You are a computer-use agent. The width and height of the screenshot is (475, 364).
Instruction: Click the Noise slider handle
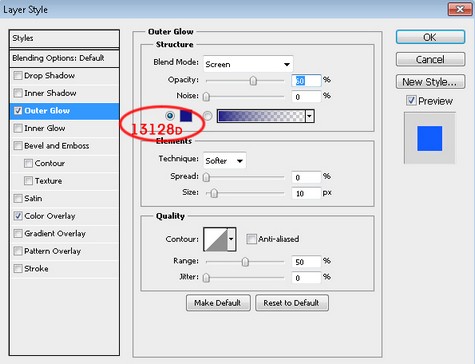[206, 97]
